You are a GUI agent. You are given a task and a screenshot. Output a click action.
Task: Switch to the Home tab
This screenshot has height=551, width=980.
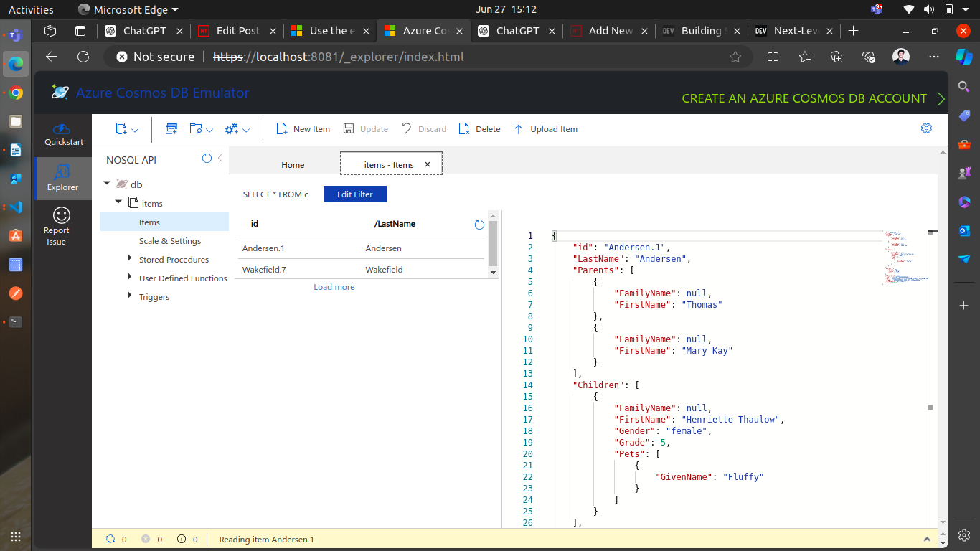click(x=293, y=165)
